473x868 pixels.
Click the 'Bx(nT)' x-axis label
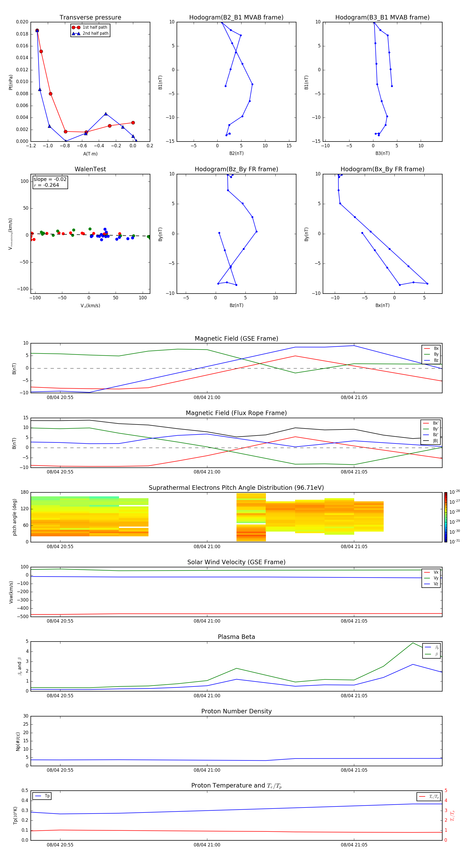382,305
